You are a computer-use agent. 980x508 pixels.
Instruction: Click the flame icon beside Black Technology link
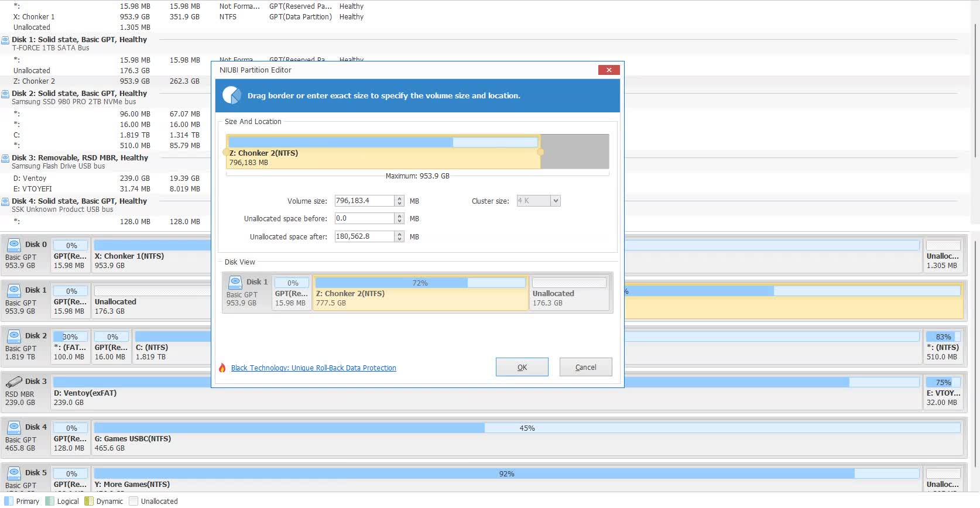tap(222, 368)
